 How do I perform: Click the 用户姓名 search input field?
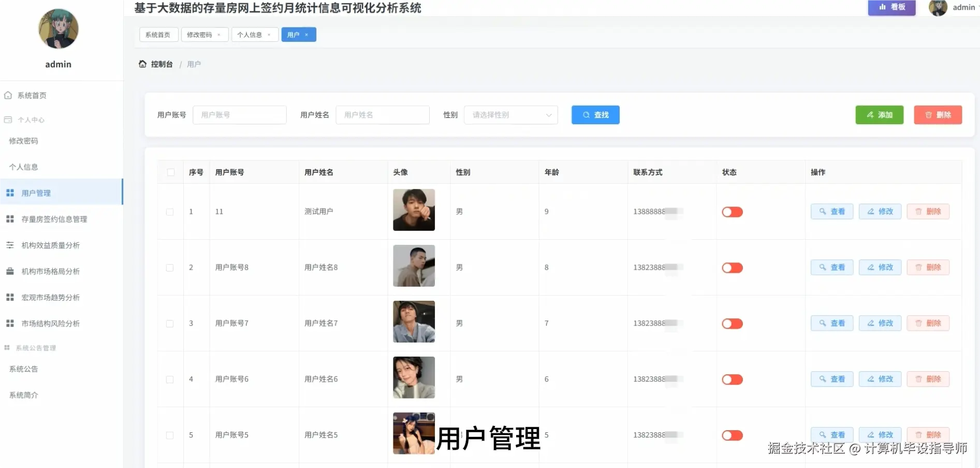click(x=383, y=115)
